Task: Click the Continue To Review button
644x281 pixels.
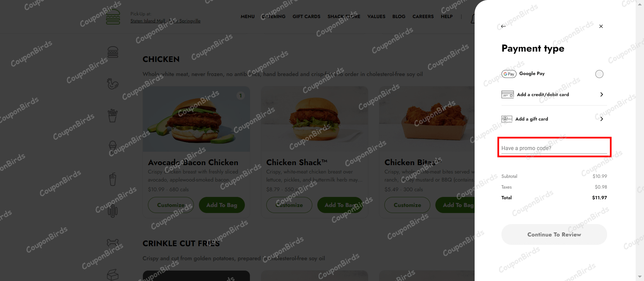Action: click(x=554, y=234)
